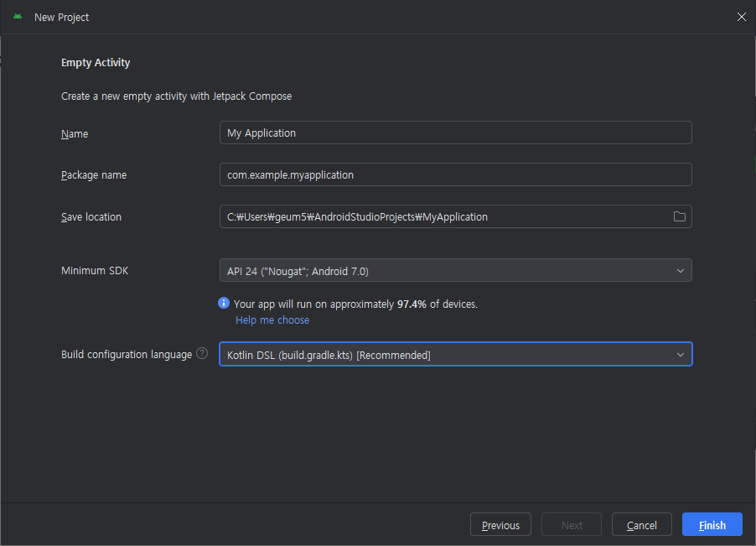
Task: Open the Build configuration language dropdown
Action: (456, 355)
